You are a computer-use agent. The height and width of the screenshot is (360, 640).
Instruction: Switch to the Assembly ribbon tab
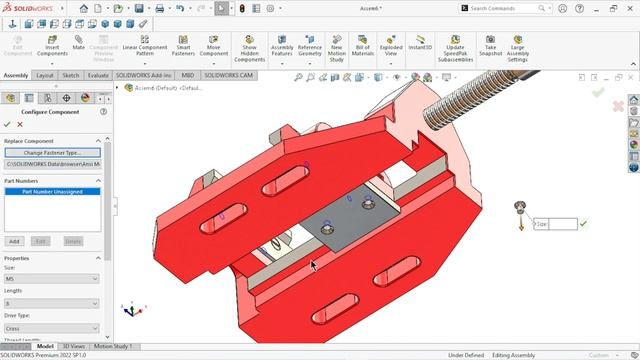[x=16, y=76]
